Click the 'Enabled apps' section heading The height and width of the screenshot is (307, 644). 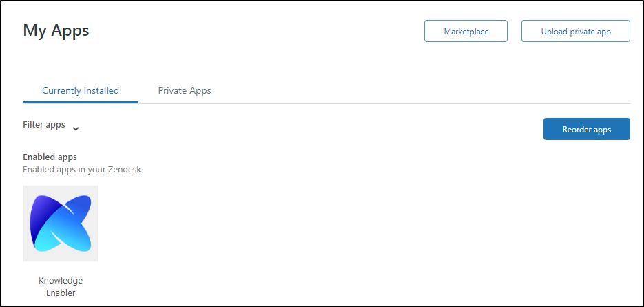[50, 157]
